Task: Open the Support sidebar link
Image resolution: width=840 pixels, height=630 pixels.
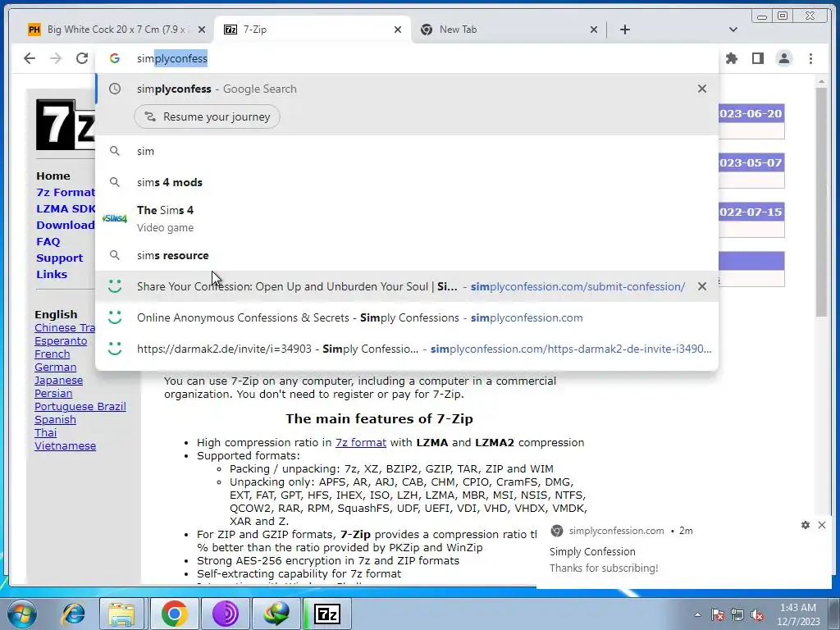Action: pyautogui.click(x=59, y=258)
